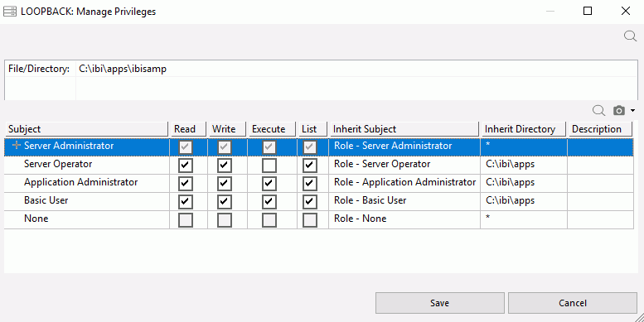Click the top-right search magnifier icon

(x=630, y=36)
